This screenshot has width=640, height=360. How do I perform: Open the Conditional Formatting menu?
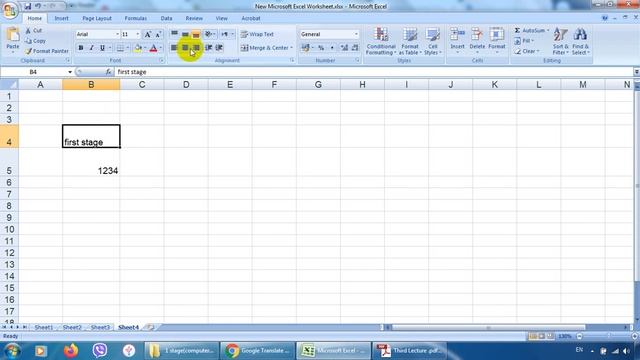click(381, 42)
